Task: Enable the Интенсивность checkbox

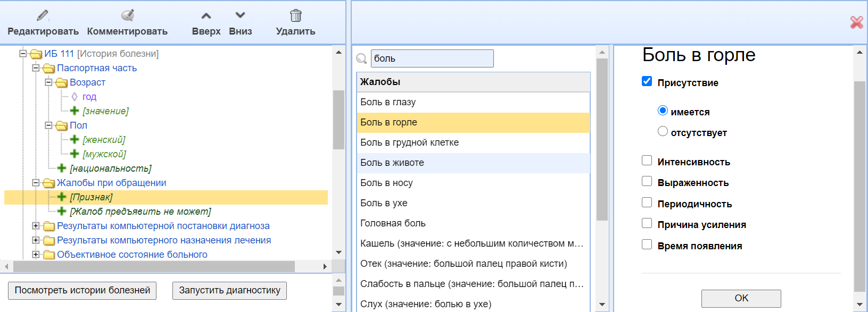Action: click(x=647, y=161)
